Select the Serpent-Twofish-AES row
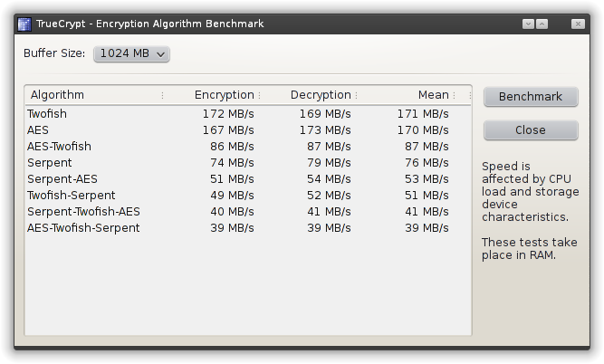604x364 pixels. 83,212
